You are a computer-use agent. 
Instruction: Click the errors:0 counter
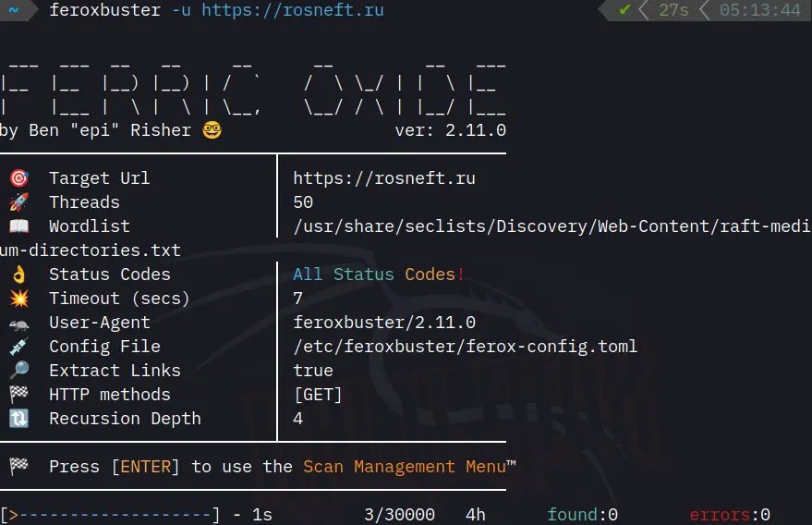click(x=730, y=515)
